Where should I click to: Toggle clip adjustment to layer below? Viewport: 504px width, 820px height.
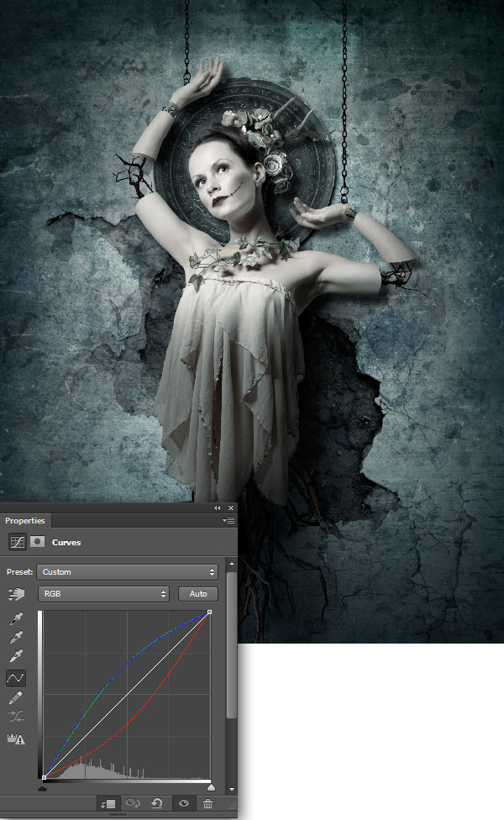coord(108,804)
